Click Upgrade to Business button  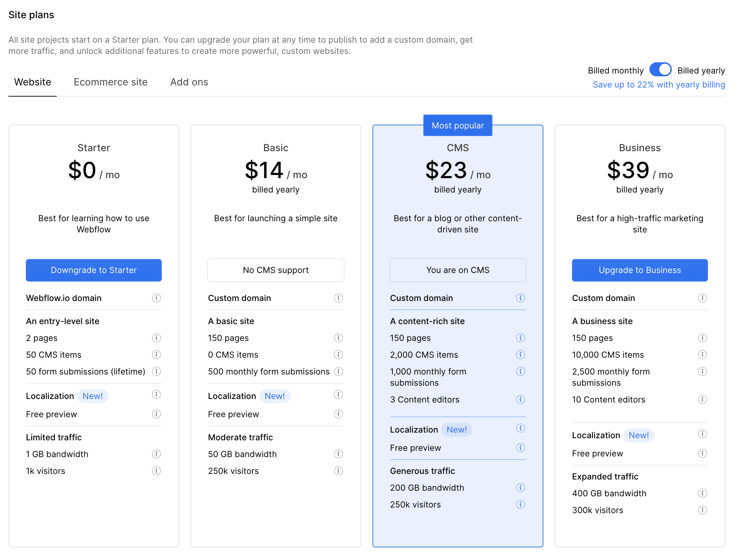[x=640, y=270]
